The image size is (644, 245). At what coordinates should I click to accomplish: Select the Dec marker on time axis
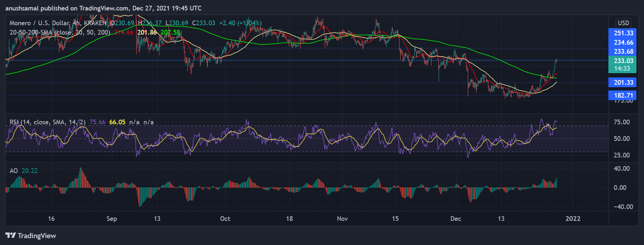[x=456, y=219]
